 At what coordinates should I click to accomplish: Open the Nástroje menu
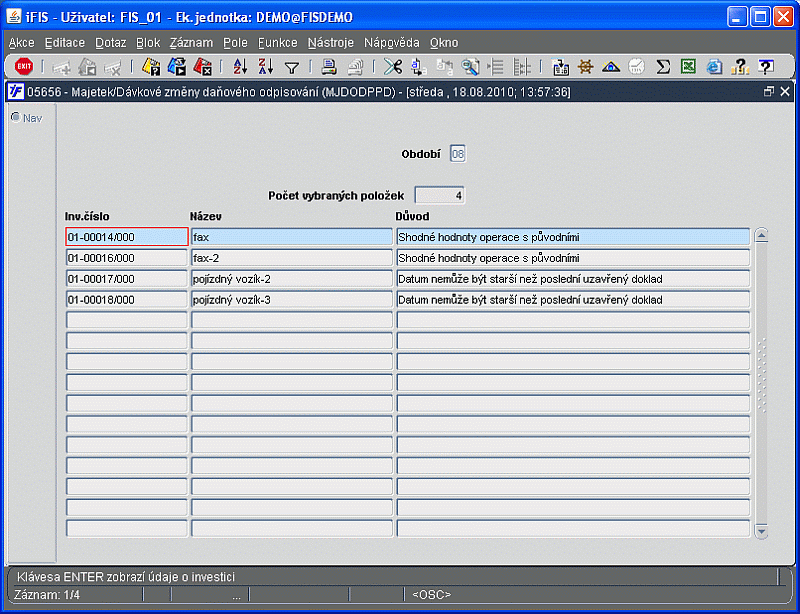[x=331, y=43]
